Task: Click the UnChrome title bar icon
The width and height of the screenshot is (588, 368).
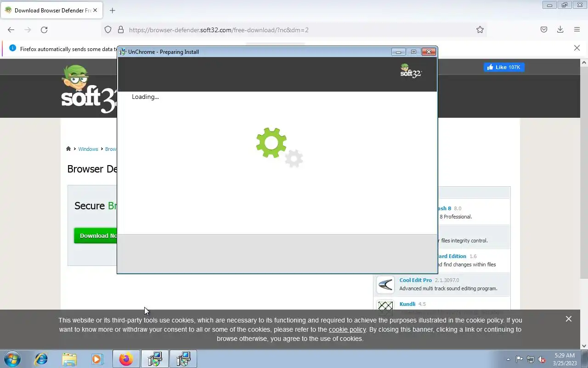Action: (123, 52)
